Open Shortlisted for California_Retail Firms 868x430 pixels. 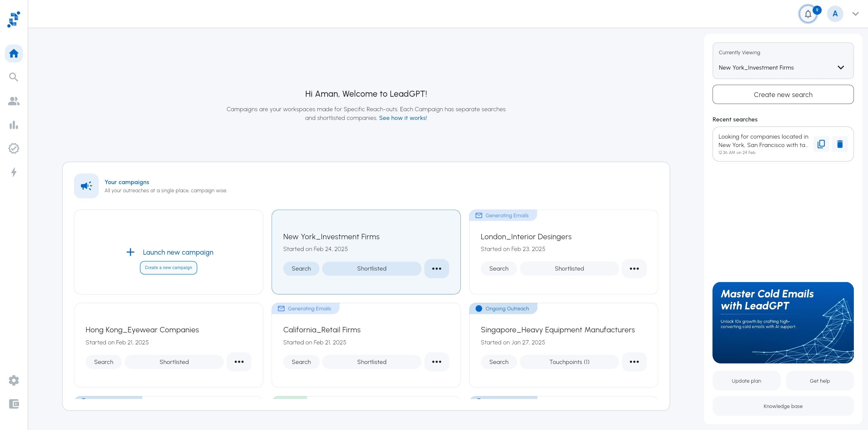coord(372,362)
